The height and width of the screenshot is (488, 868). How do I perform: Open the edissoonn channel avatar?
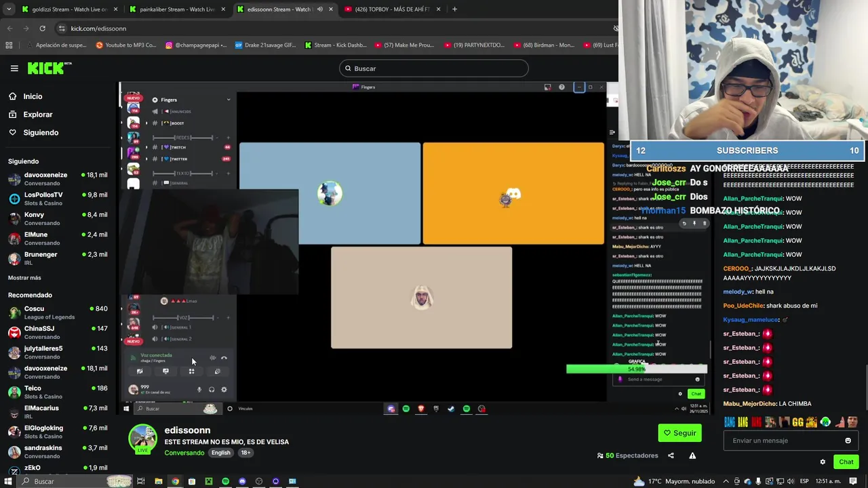pyautogui.click(x=142, y=439)
